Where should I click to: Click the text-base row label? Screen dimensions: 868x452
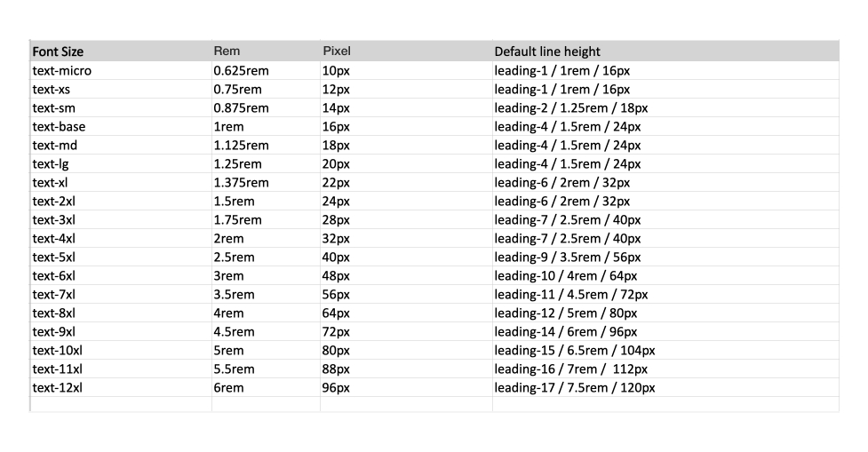coord(60,126)
